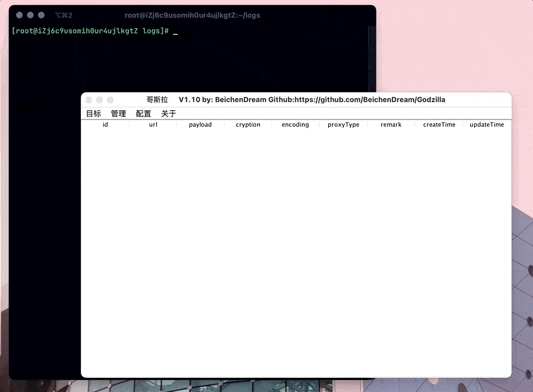
Task: Open the 目标 menu
Action: tap(93, 114)
